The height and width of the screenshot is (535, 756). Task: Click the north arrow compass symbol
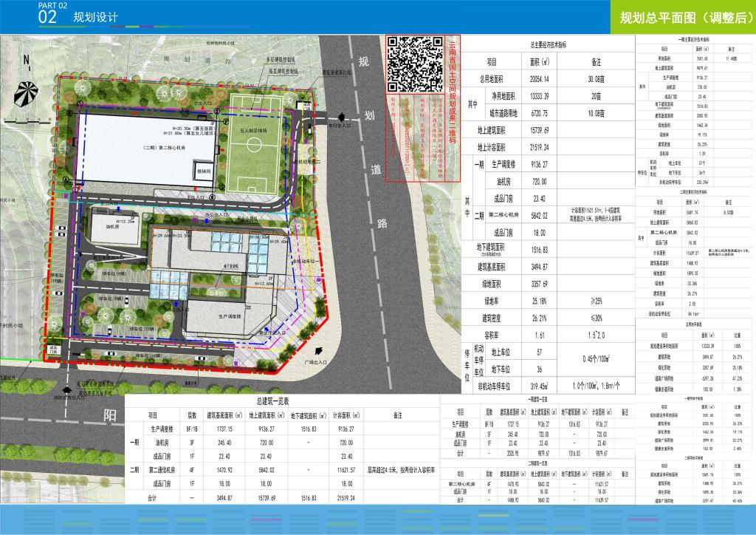[x=27, y=92]
